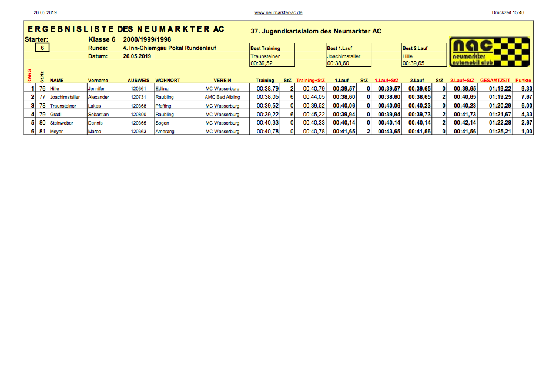Click the NAME column header
Image resolution: width=556 pixels, height=392 pixels.
pos(57,81)
